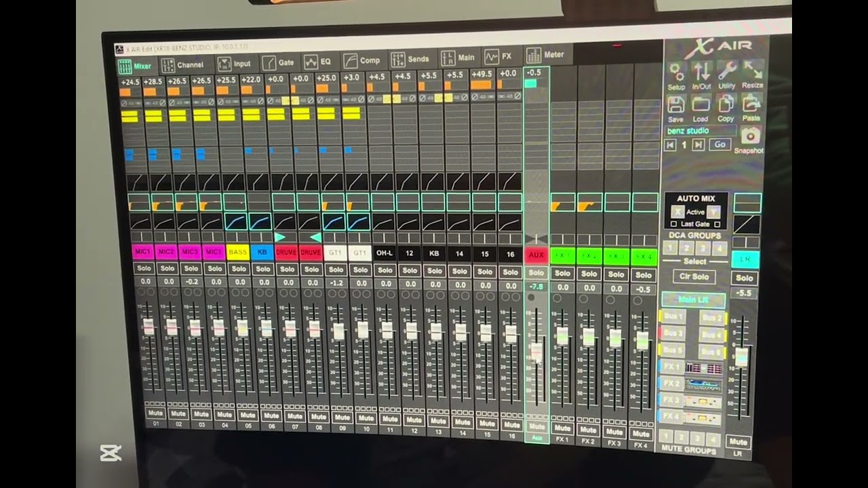This screenshot has height=488, width=868.
Task: Click the channel 16 fader
Action: 510,333
